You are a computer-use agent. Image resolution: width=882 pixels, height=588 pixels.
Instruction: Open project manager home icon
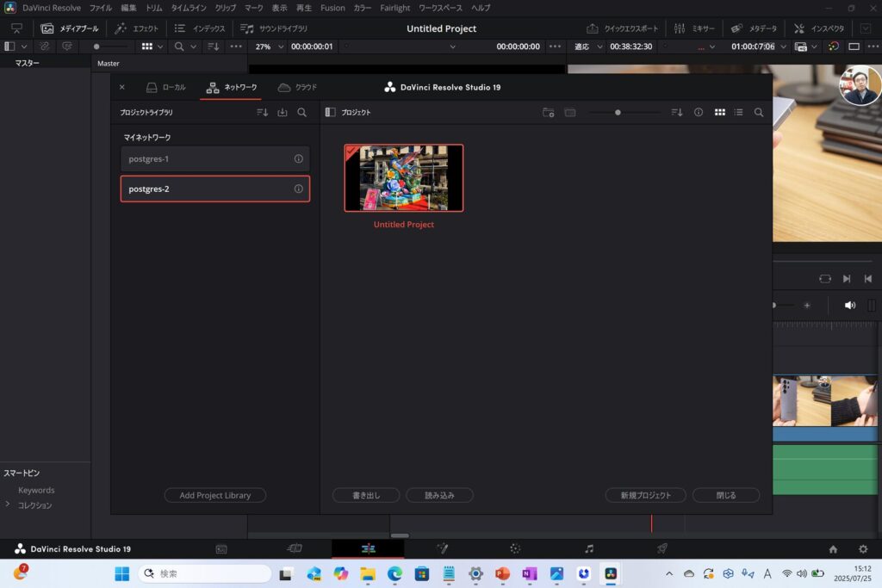tap(833, 549)
